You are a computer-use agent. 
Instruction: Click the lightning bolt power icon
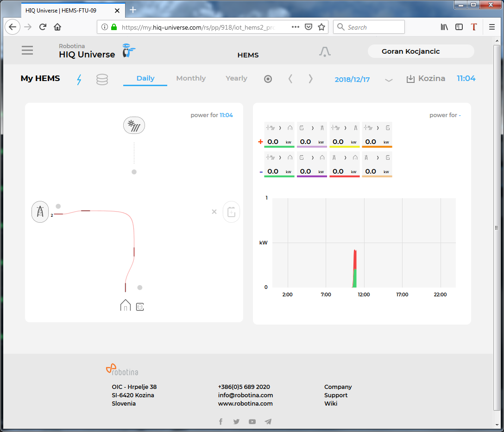79,80
